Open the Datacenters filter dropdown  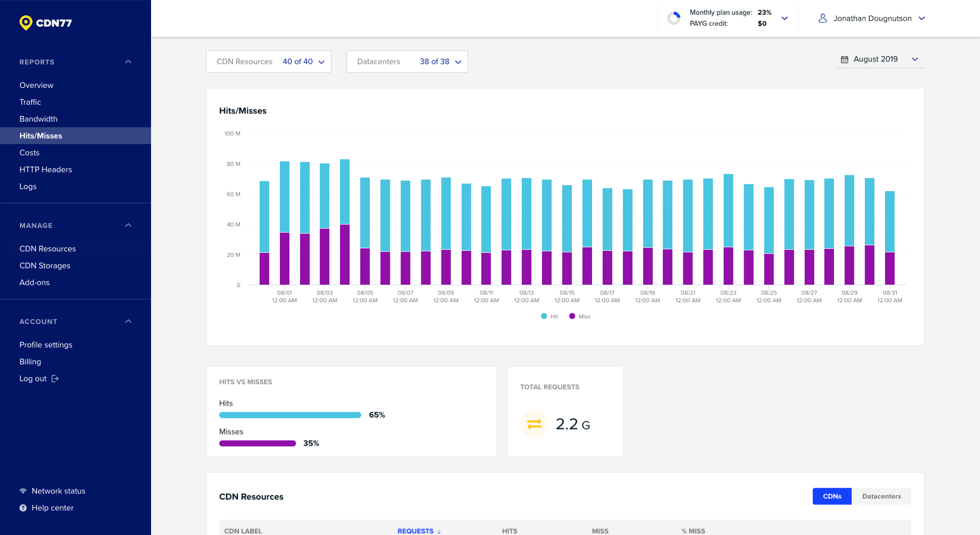407,62
